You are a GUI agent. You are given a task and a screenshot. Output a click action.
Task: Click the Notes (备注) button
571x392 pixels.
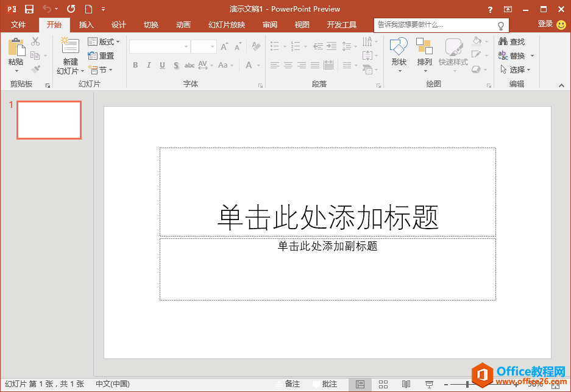click(288, 384)
